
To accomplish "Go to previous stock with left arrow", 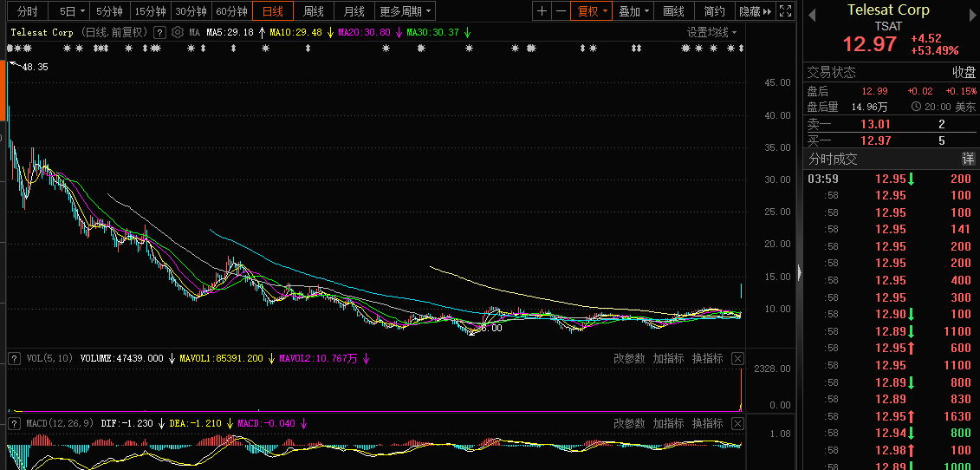I will click(x=812, y=16).
